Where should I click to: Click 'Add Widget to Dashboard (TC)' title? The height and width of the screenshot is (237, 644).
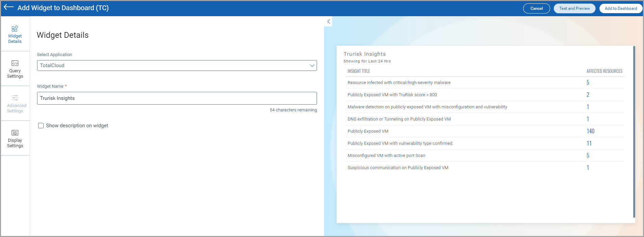click(x=63, y=8)
